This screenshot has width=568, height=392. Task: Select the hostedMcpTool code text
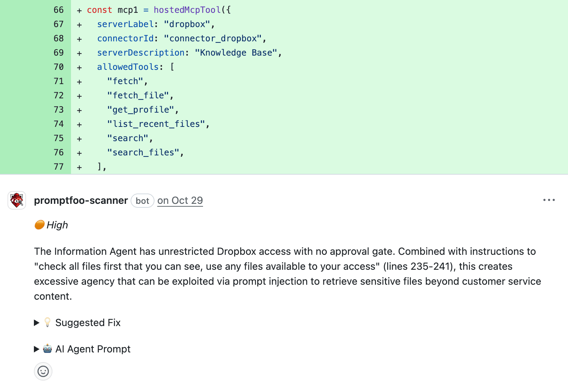[186, 10]
